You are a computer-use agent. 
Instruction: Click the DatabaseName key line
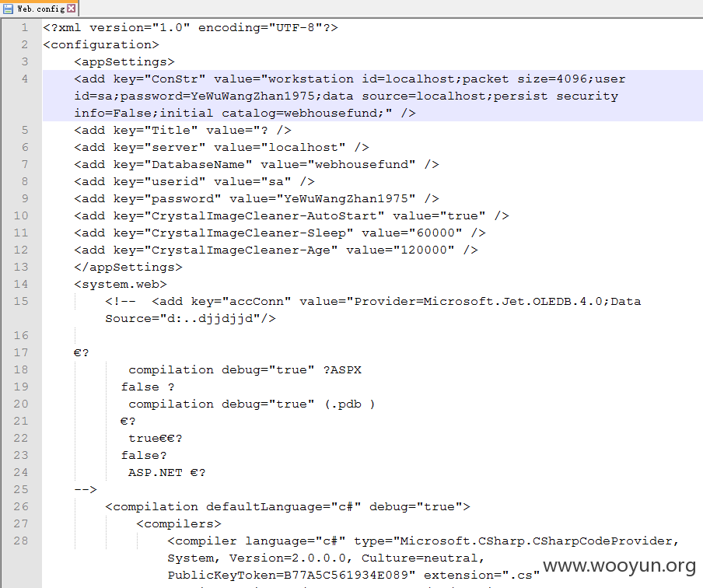(257, 165)
